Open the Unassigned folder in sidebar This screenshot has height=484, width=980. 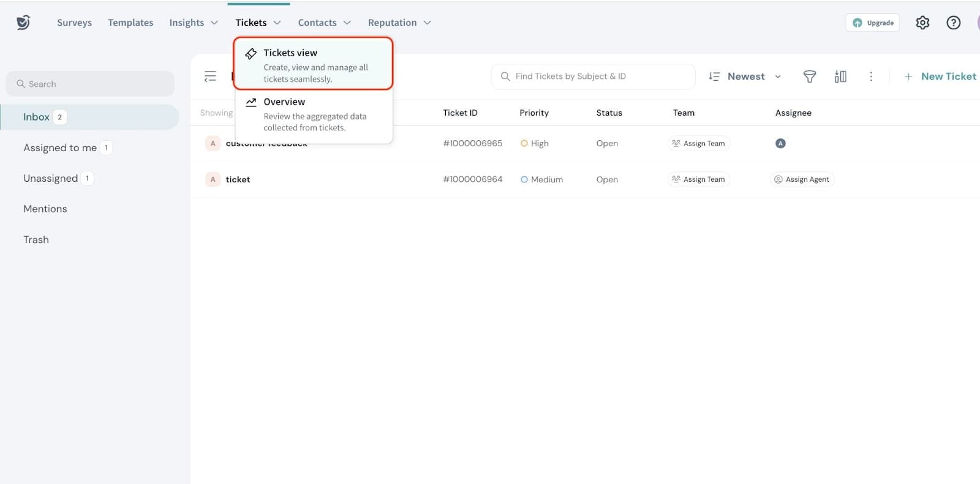click(51, 178)
